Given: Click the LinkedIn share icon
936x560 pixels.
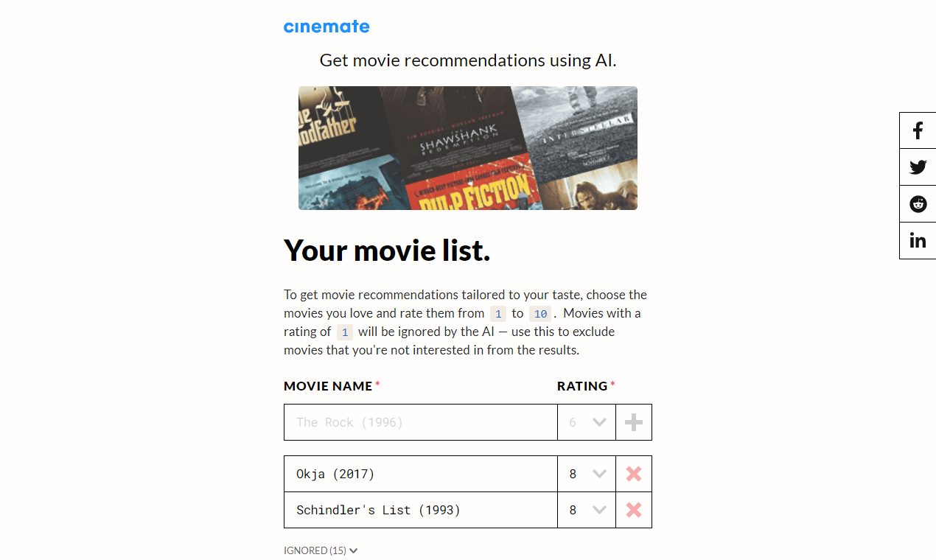Looking at the screenshot, I should (917, 239).
